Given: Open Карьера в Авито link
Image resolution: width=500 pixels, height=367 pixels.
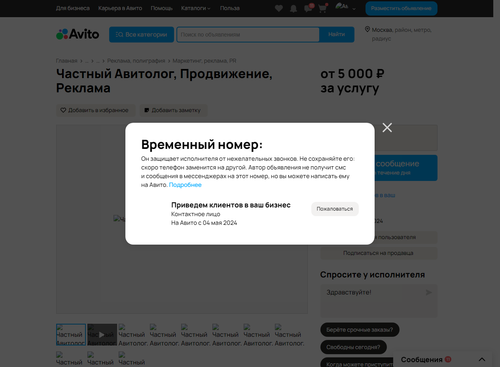Looking at the screenshot, I should click(120, 8).
